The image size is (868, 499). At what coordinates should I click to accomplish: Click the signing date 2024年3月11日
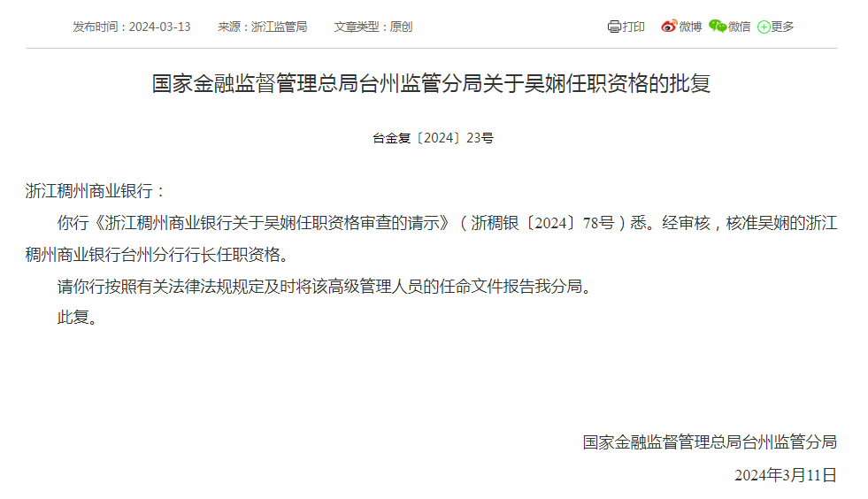tap(786, 475)
